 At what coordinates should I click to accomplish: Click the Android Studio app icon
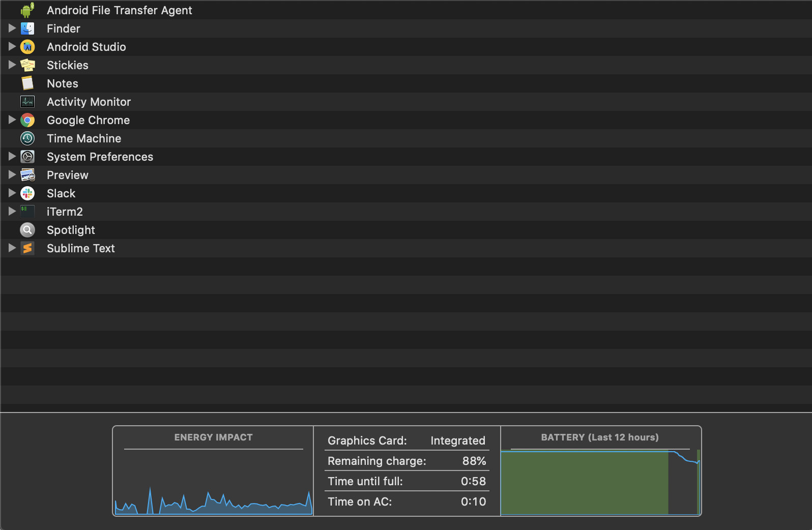click(27, 47)
